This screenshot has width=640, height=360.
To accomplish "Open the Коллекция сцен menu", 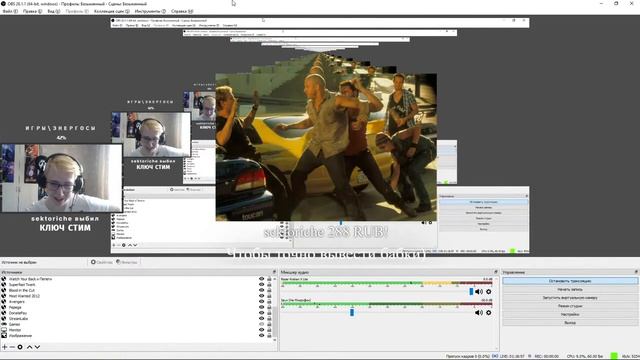I will click(111, 11).
